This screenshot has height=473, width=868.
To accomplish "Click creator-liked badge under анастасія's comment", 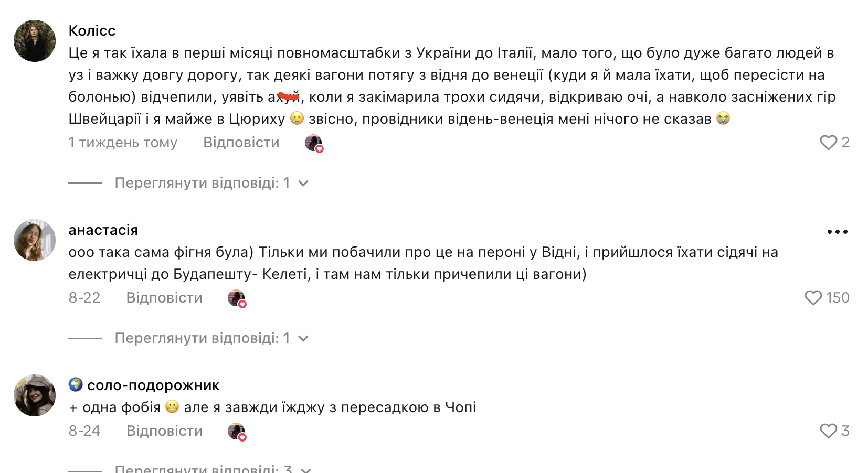I will (237, 298).
